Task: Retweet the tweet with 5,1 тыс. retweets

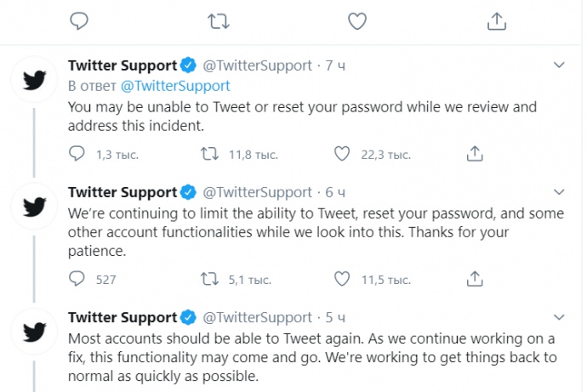Action: pyautogui.click(x=209, y=279)
